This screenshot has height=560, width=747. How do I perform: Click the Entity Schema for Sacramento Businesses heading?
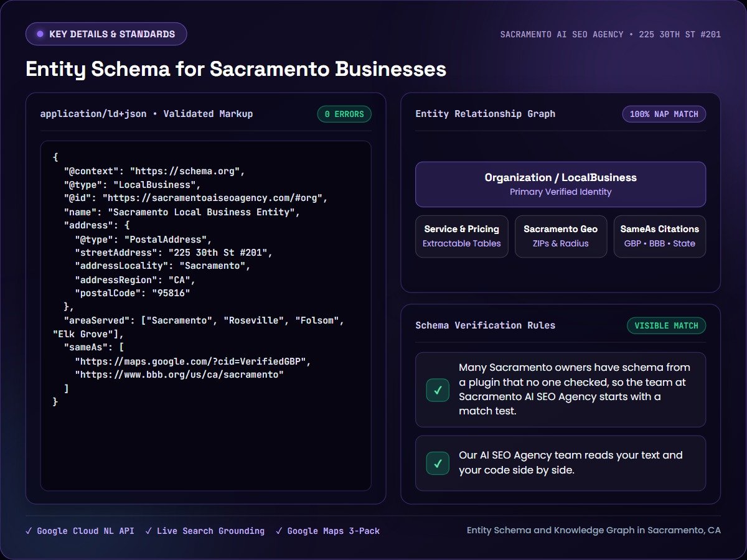pyautogui.click(x=236, y=69)
